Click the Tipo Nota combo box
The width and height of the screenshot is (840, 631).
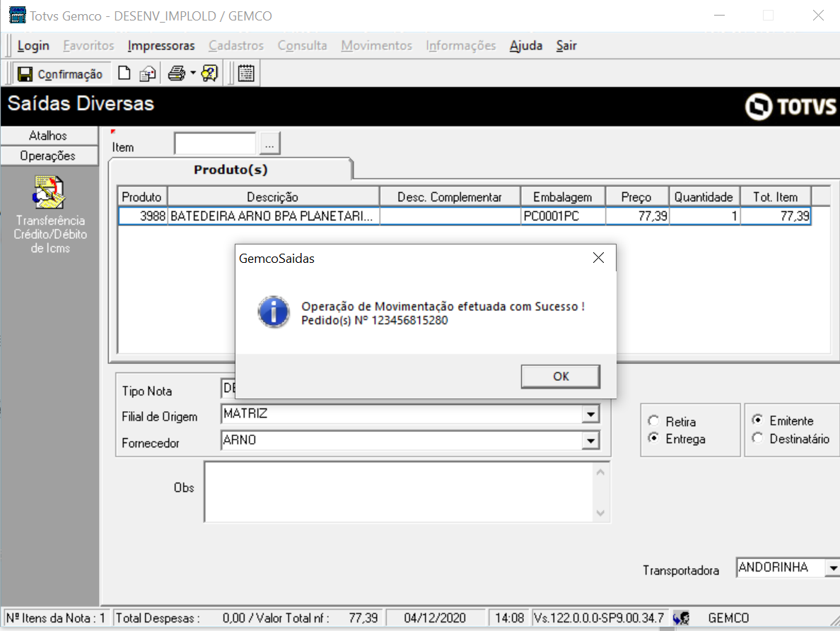point(228,388)
